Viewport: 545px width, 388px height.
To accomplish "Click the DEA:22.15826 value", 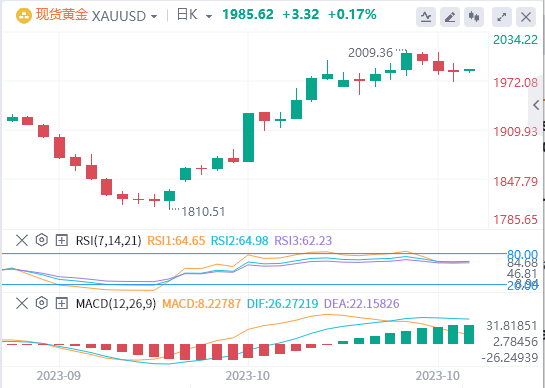I will [361, 304].
